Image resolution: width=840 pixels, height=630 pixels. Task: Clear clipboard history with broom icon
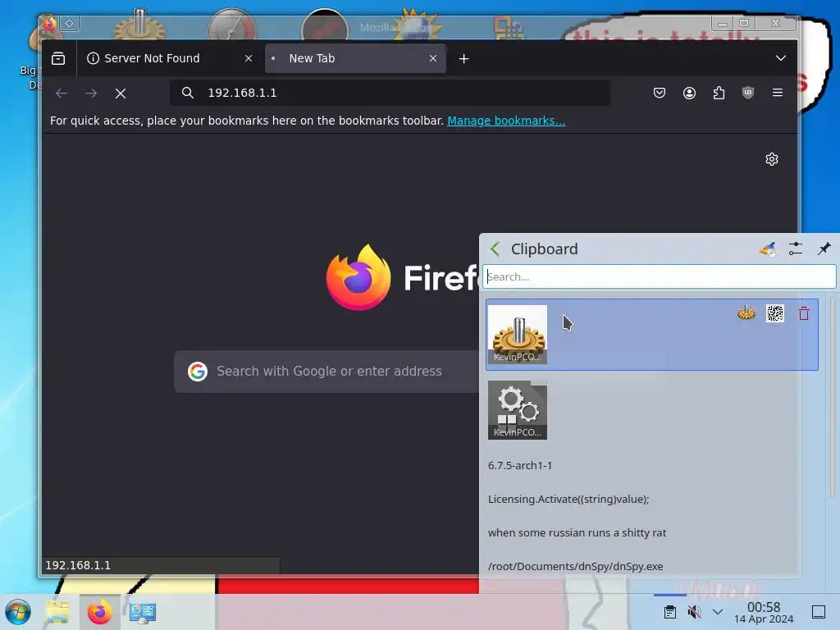click(x=767, y=249)
